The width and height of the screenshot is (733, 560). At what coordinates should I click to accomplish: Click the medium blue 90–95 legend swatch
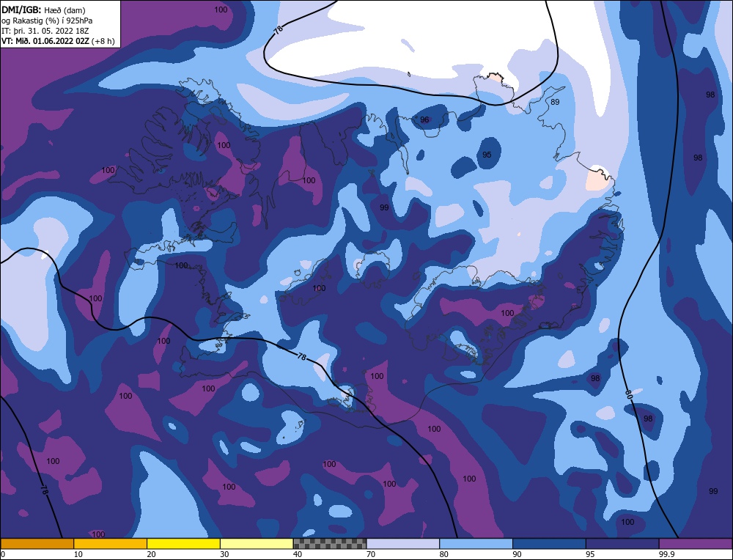click(x=549, y=544)
